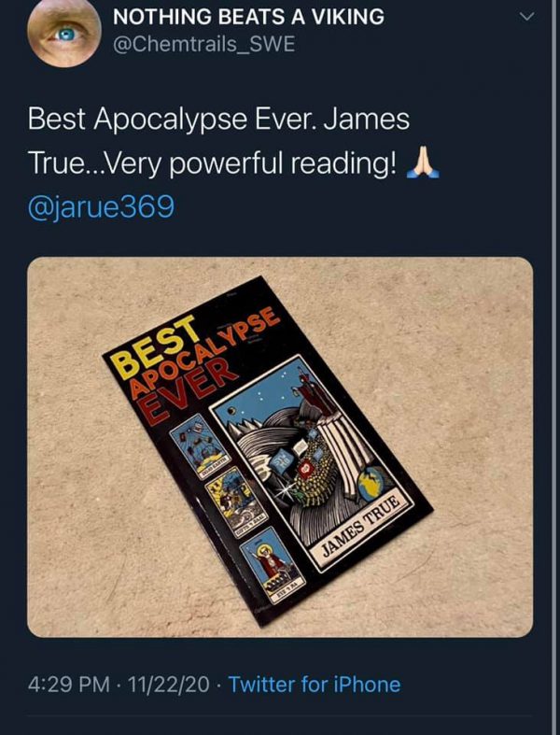Screen dimensions: 560x735
Task: Click the vertical scrollbar at right edge
Action: pos(554,368)
